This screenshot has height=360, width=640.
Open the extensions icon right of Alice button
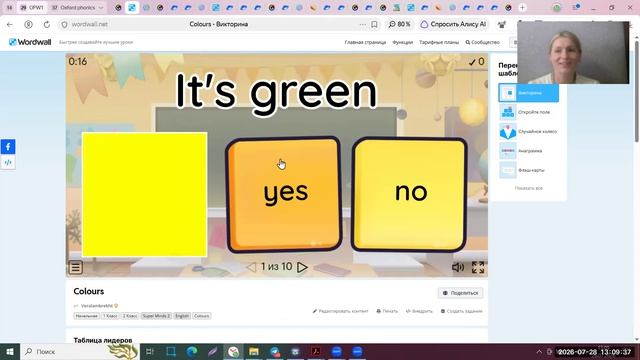coord(502,24)
